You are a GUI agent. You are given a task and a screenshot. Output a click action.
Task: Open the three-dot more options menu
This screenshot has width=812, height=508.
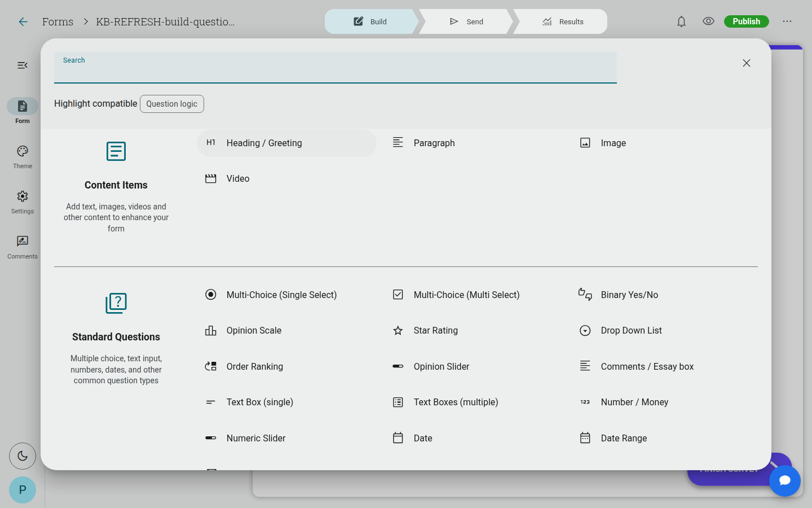coord(787,21)
